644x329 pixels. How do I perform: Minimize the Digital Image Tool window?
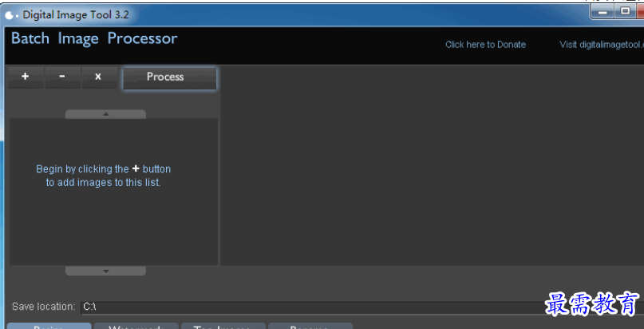[x=603, y=12]
